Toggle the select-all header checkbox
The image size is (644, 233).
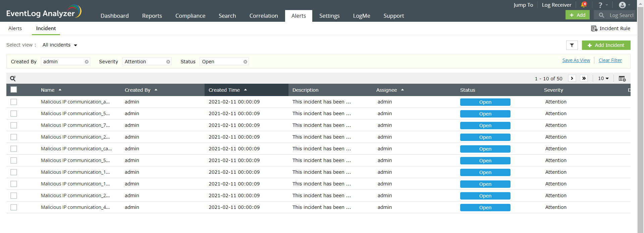pyautogui.click(x=14, y=90)
